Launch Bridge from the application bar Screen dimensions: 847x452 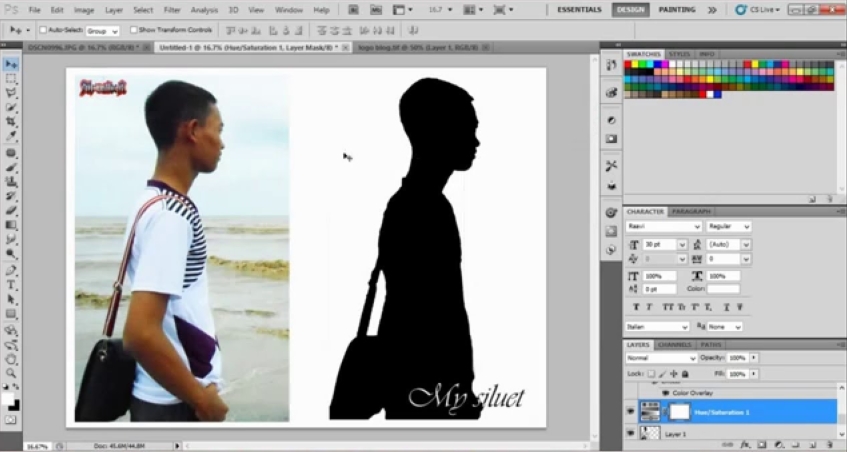(353, 10)
